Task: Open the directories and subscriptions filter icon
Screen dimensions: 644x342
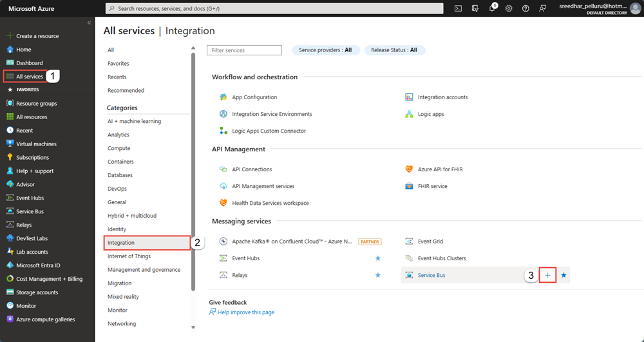Action: point(475,8)
